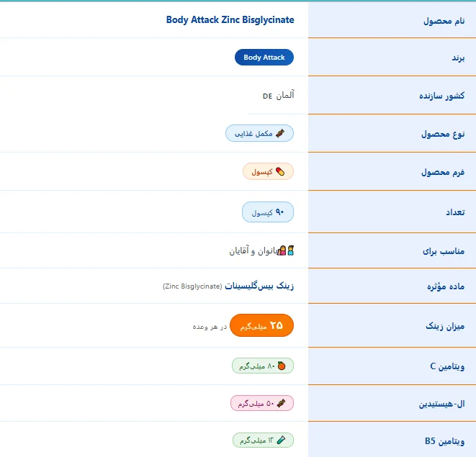Viewport: 476px width, 457px height.
Task: Click the candy icon in the مکمل غذایی badge
Action: 280,133
